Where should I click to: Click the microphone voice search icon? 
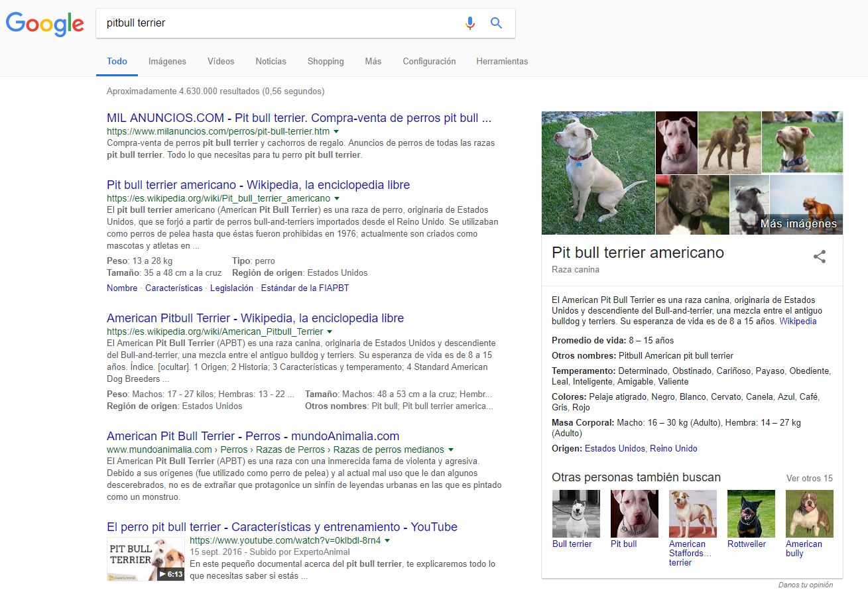pos(470,23)
